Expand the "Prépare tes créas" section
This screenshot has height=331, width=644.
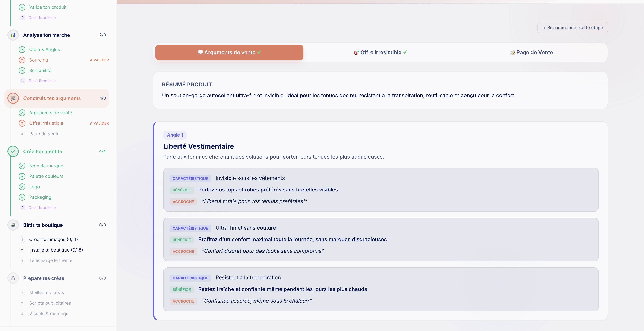44,278
